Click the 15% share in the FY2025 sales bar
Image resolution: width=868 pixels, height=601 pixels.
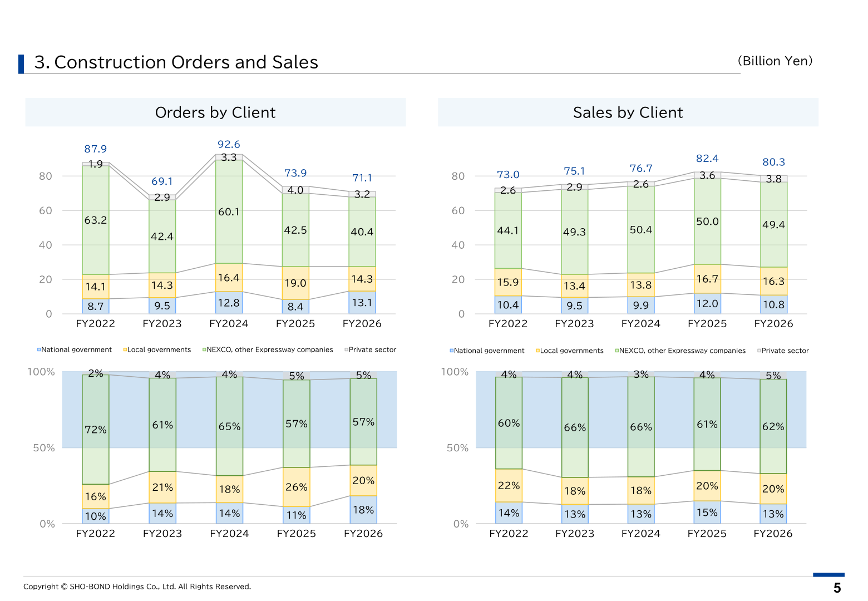[707, 513]
